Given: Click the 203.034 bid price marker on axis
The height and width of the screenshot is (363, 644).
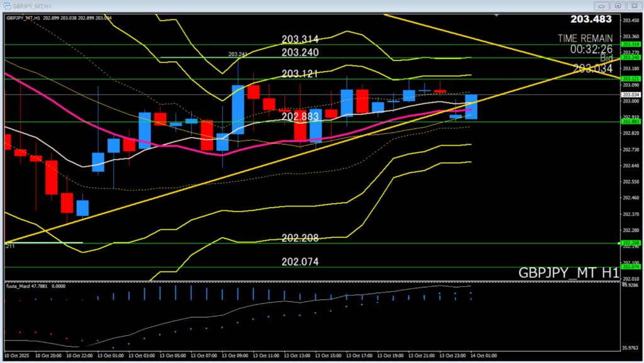Looking at the screenshot, I should click(630, 95).
